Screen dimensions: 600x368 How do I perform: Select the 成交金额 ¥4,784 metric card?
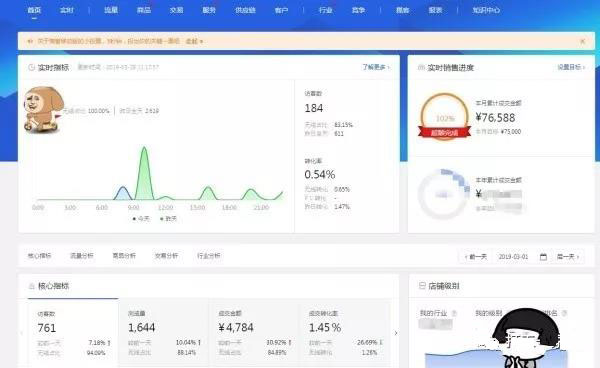click(254, 332)
